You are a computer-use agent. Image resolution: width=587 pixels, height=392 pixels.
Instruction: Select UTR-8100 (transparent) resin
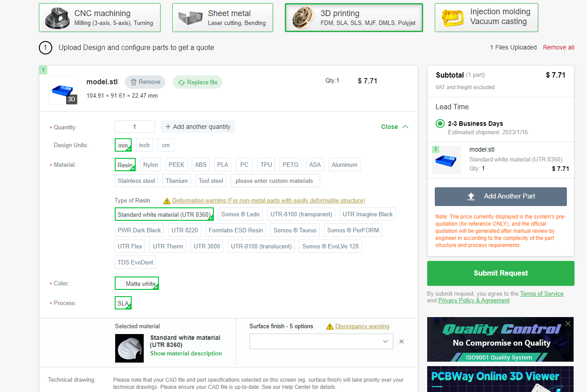click(x=301, y=215)
